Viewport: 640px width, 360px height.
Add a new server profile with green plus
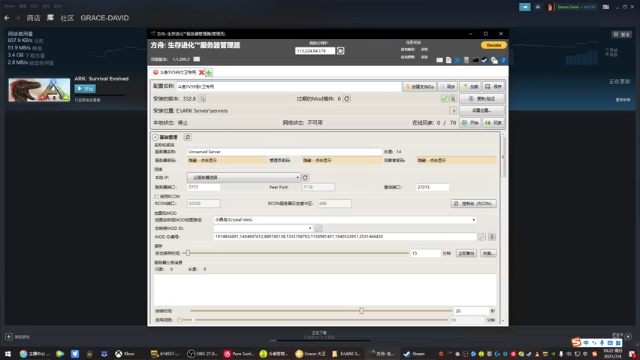pos(209,72)
